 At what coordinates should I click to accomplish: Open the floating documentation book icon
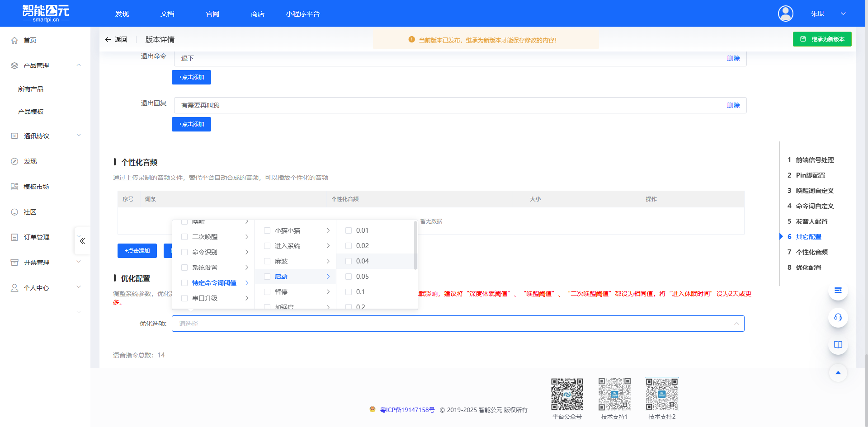pyautogui.click(x=838, y=344)
